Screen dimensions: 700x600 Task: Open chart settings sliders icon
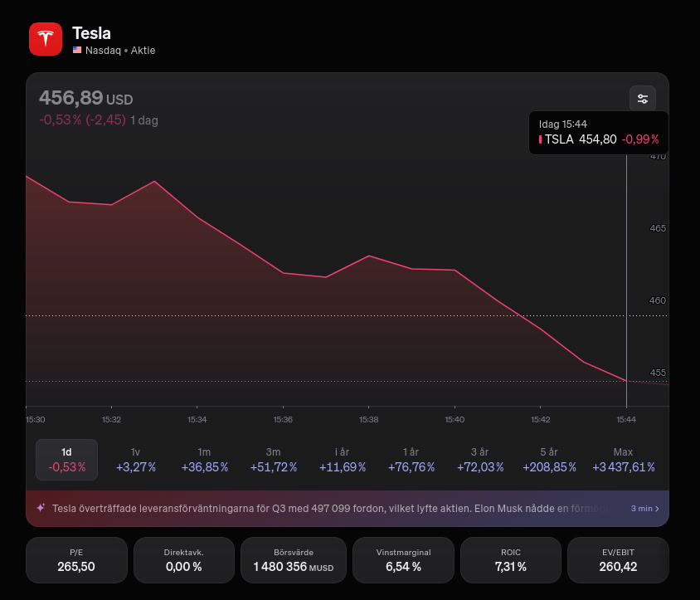point(643,99)
